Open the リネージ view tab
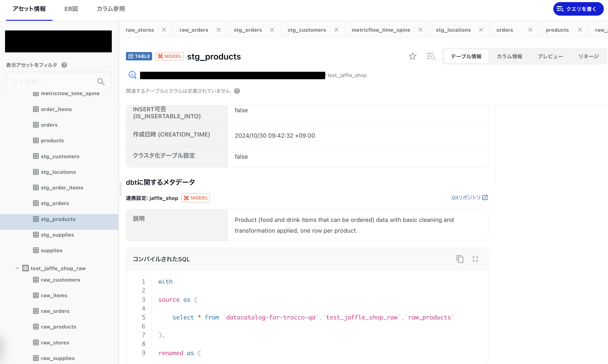 [588, 56]
